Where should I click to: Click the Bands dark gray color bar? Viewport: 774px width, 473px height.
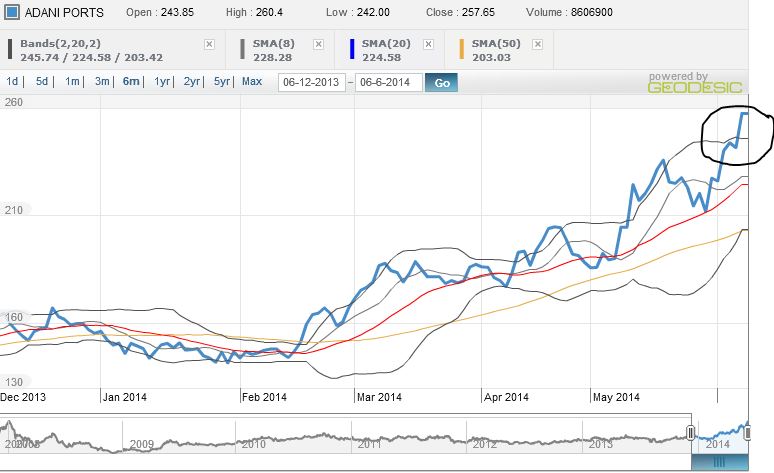click(x=10, y=49)
